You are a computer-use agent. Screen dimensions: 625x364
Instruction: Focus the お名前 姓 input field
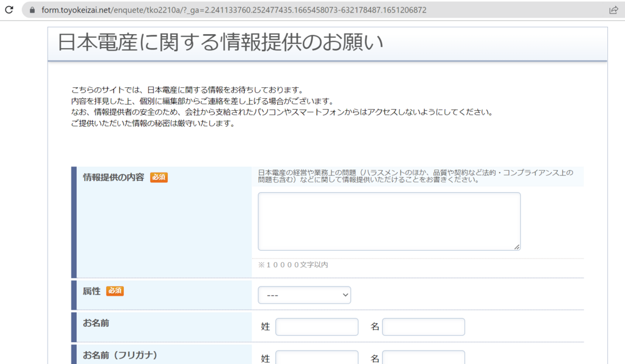317,327
